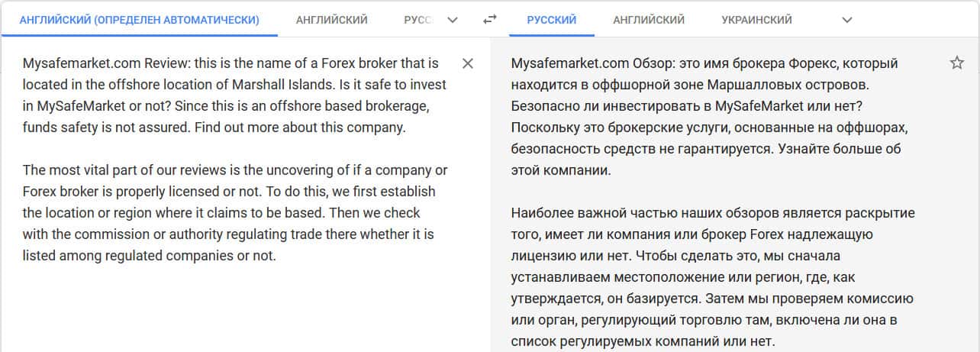The width and height of the screenshot is (980, 352).
Task: Choose plain АНГЛИЙСКИЙ as source language
Action: click(x=331, y=20)
